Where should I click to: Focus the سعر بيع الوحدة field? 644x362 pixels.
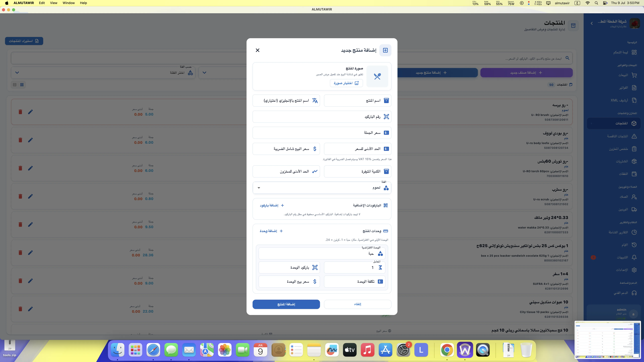(x=289, y=282)
